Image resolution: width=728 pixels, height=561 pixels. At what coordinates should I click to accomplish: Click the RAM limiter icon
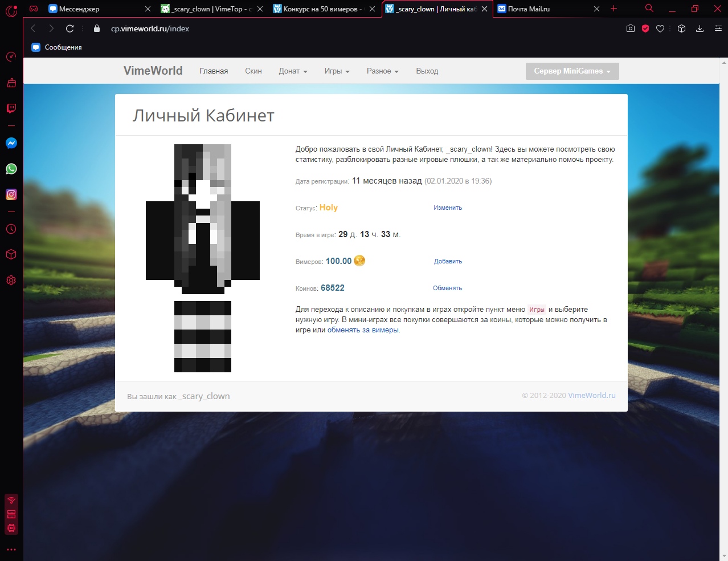tap(11, 514)
